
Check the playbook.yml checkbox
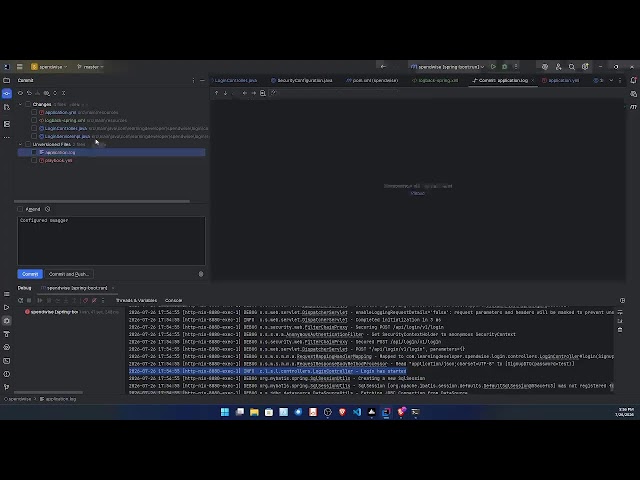34,160
